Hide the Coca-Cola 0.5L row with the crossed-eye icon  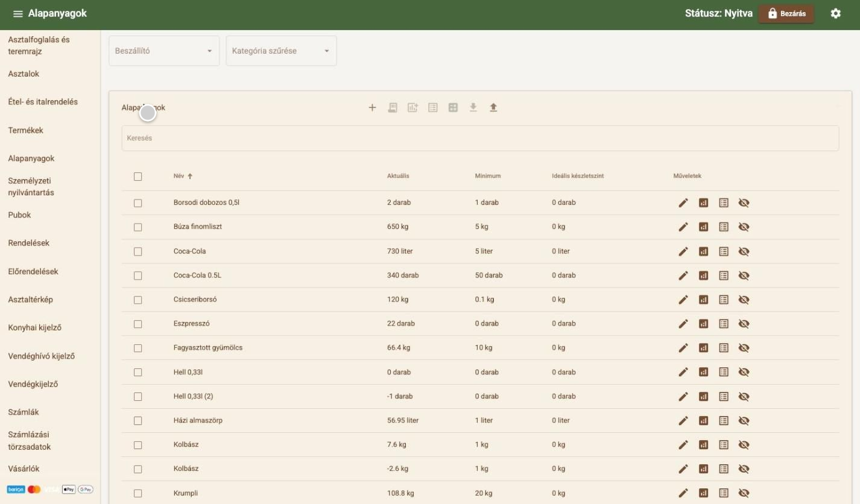tap(744, 276)
